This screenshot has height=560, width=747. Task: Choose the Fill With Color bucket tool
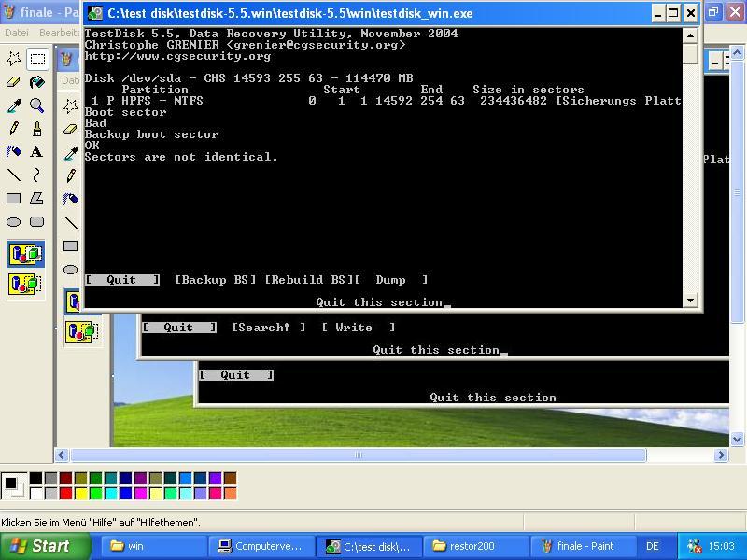[x=37, y=82]
